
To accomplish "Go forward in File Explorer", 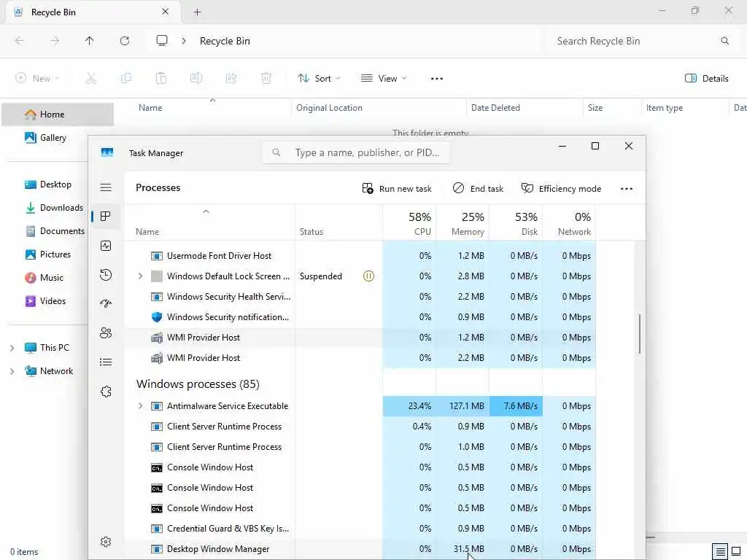I will coord(55,41).
